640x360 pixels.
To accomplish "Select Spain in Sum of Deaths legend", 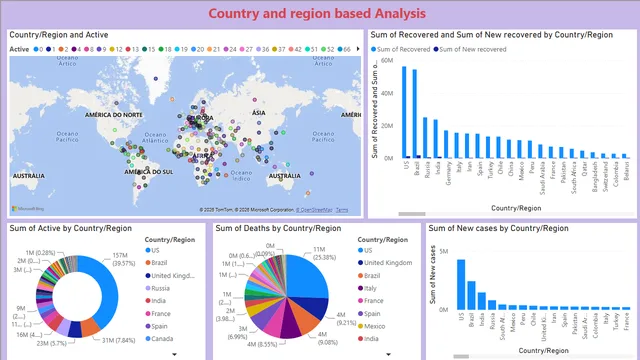I will tap(369, 313).
